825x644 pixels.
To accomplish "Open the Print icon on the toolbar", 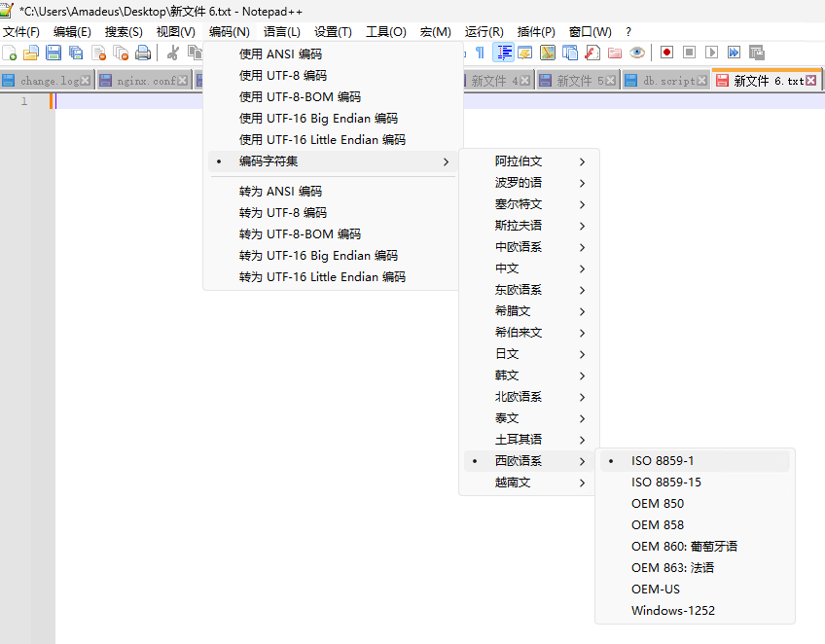I will (142, 53).
